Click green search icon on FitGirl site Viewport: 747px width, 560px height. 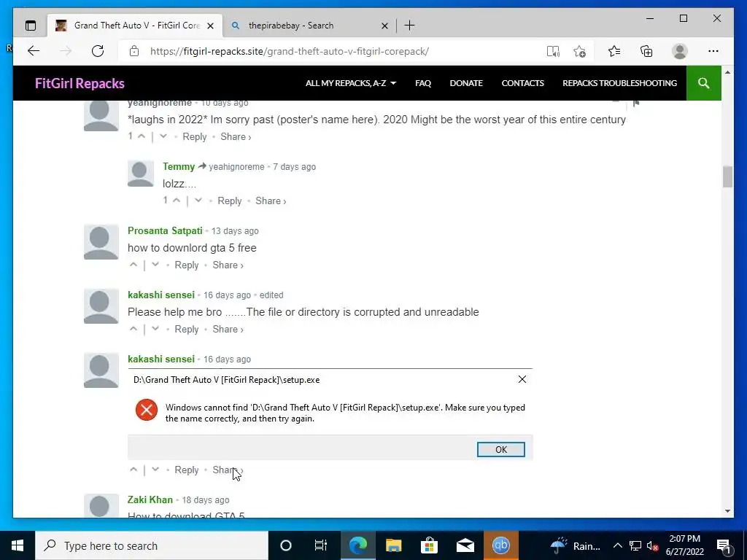704,83
